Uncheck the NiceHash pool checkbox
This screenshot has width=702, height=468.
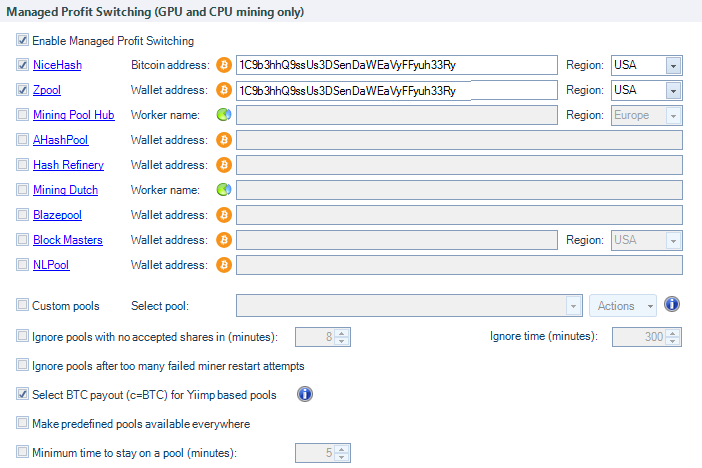[x=22, y=64]
